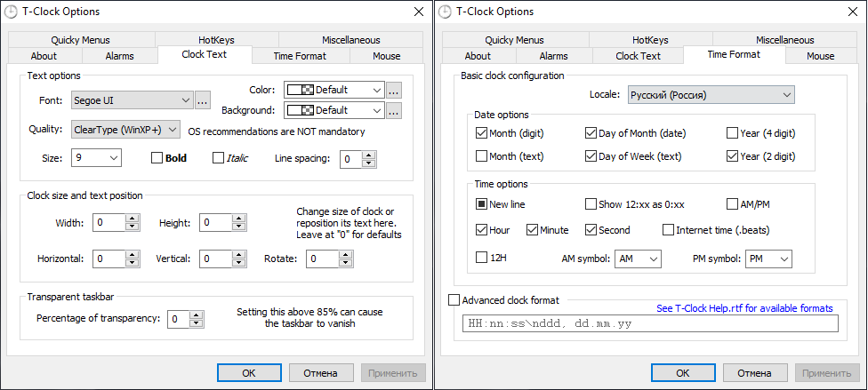Click T-Clock icon in left title bar
The height and width of the screenshot is (390, 868).
click(x=10, y=12)
